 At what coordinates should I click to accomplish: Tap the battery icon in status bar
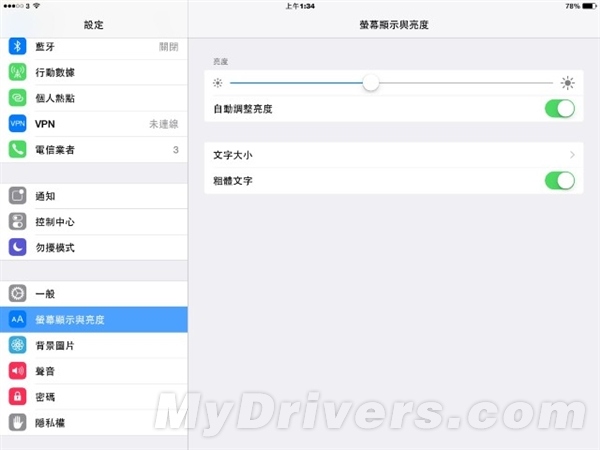[589, 6]
